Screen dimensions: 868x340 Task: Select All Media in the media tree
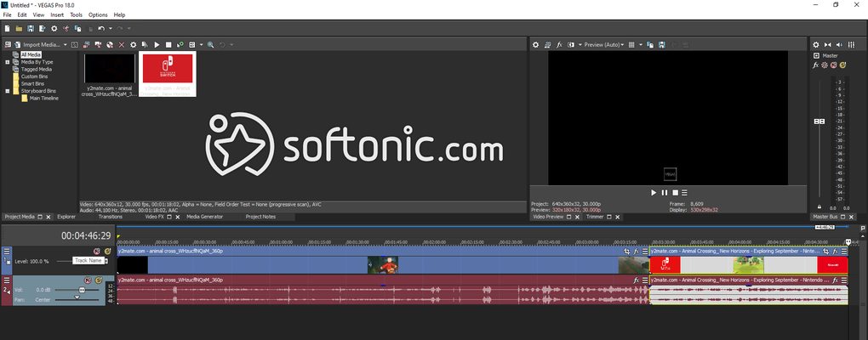pos(31,54)
